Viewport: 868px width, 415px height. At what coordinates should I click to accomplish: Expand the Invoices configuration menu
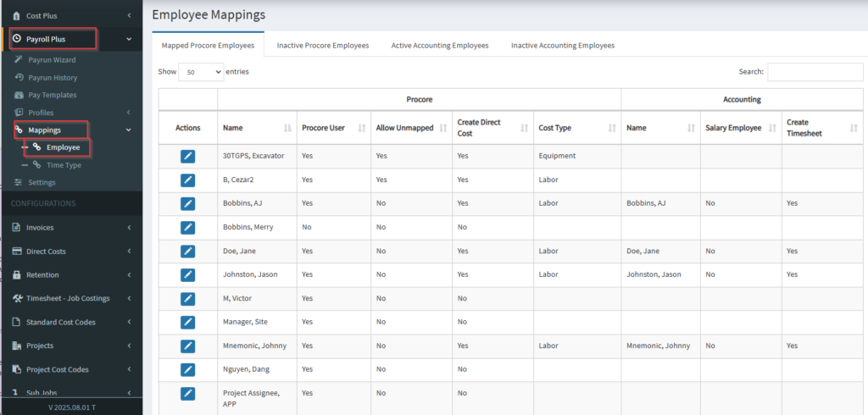71,228
